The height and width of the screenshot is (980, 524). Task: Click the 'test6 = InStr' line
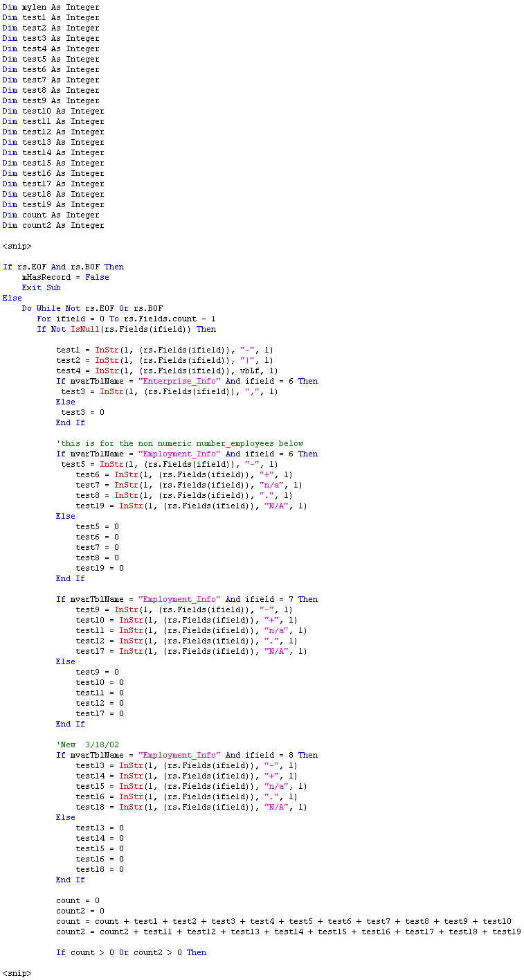(x=184, y=474)
